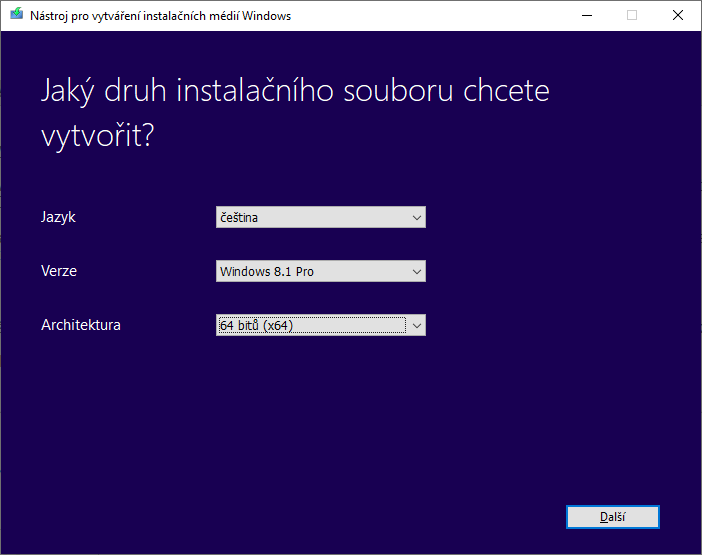Minimize the media creation tool window
Viewport: 702px width, 555px height.
(587, 16)
